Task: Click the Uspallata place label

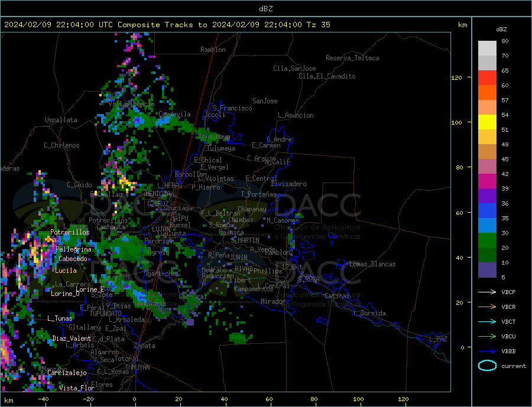Action: point(61,120)
